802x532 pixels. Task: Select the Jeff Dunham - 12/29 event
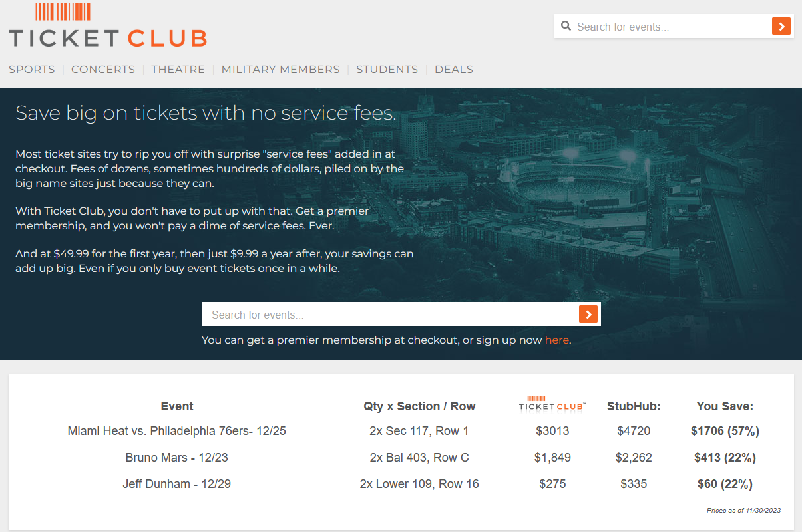coord(177,484)
